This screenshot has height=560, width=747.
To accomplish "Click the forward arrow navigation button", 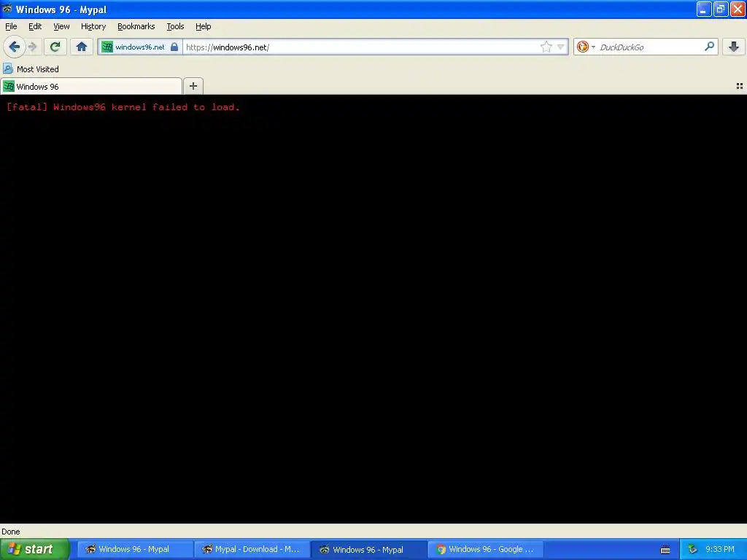I will (33, 47).
